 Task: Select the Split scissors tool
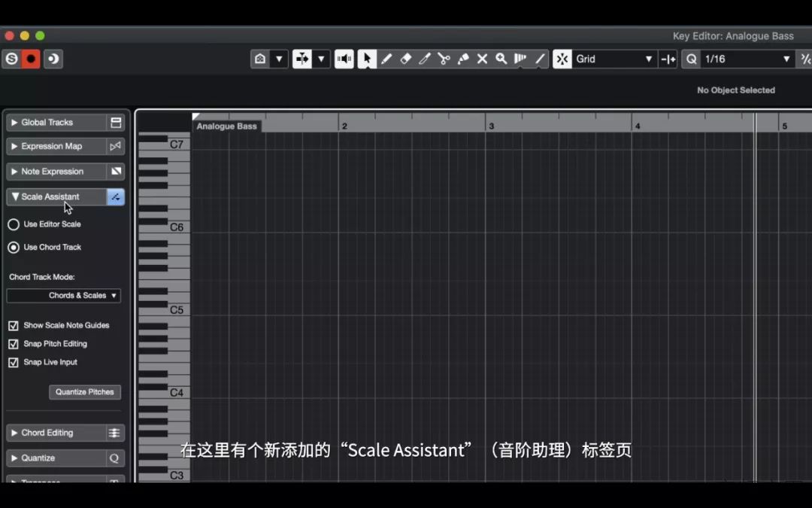444,59
